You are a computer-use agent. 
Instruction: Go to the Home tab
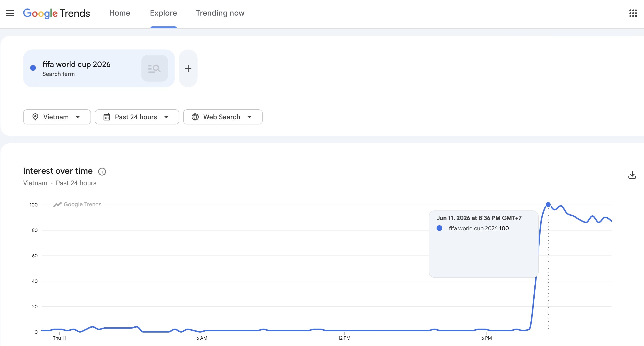[x=120, y=13]
